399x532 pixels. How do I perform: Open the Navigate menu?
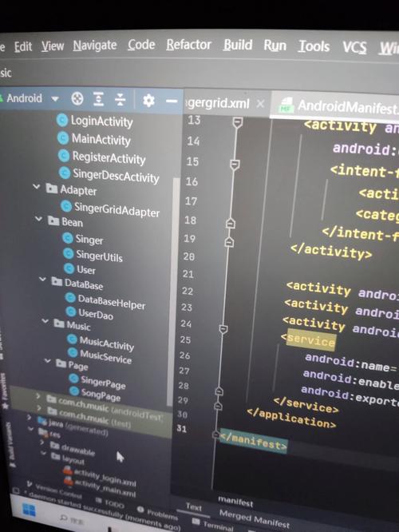(95, 46)
